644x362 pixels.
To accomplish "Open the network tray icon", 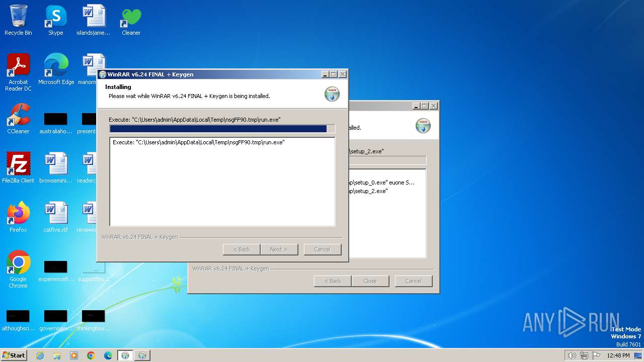I will (584, 355).
